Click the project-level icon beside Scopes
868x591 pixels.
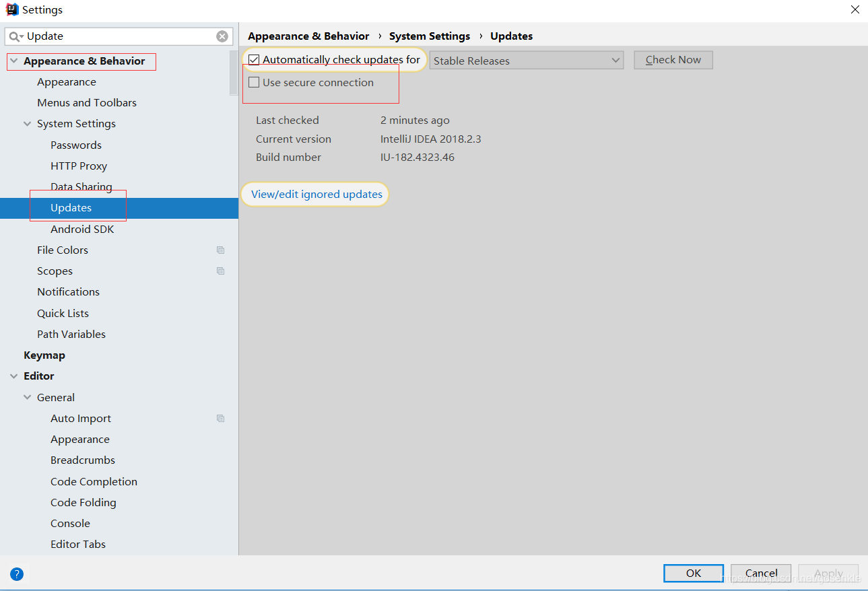[x=220, y=271]
